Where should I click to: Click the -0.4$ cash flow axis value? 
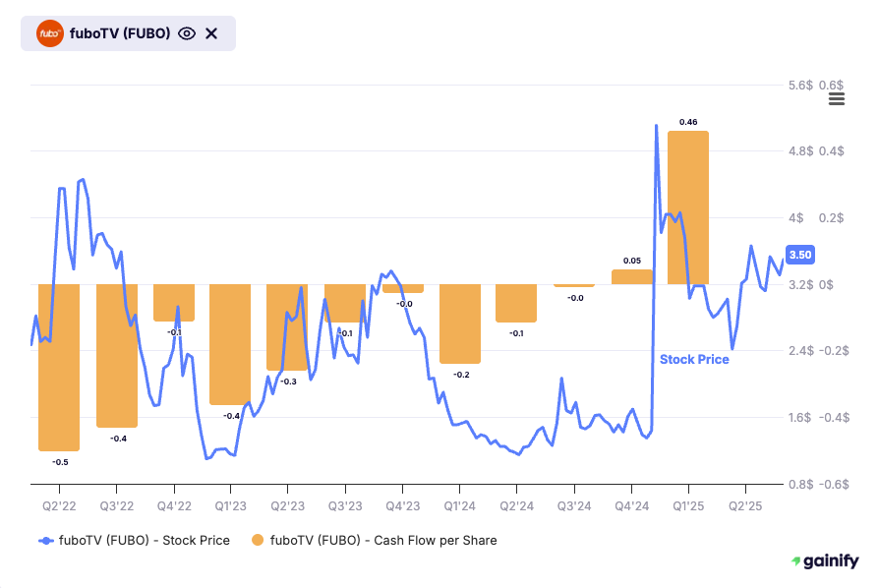pyautogui.click(x=834, y=417)
